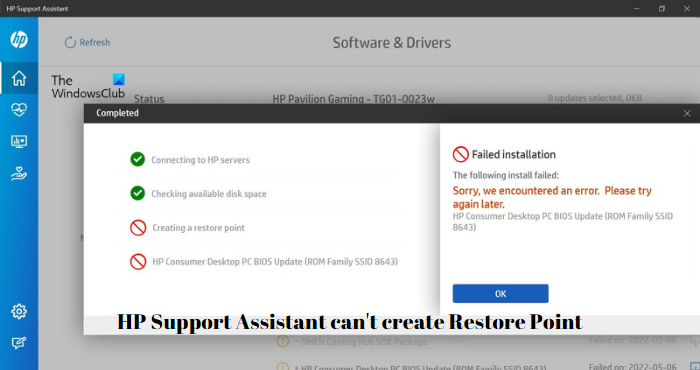The image size is (700, 370).
Task: Open the support hand-heart icon
Action: point(19,174)
